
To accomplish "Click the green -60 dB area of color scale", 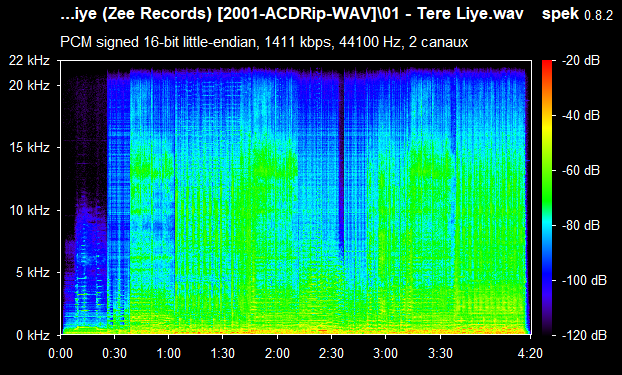I will (x=547, y=171).
